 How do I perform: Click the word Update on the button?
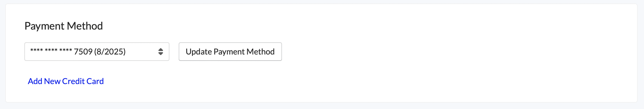pos(199,52)
